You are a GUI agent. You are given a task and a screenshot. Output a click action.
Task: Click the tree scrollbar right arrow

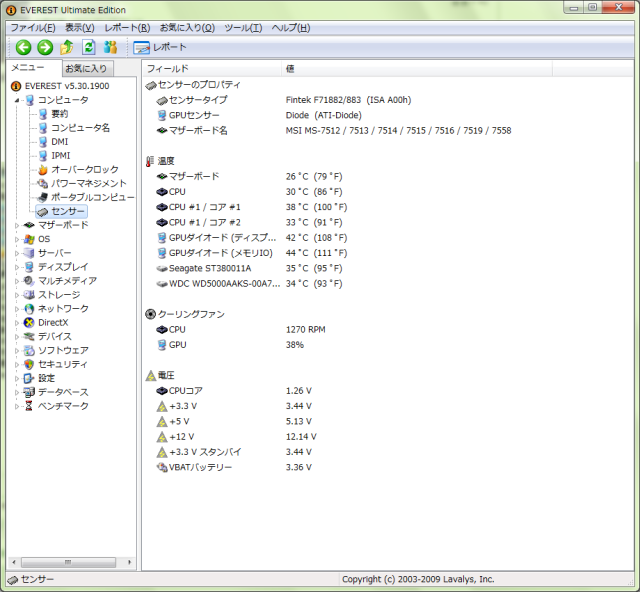point(129,562)
